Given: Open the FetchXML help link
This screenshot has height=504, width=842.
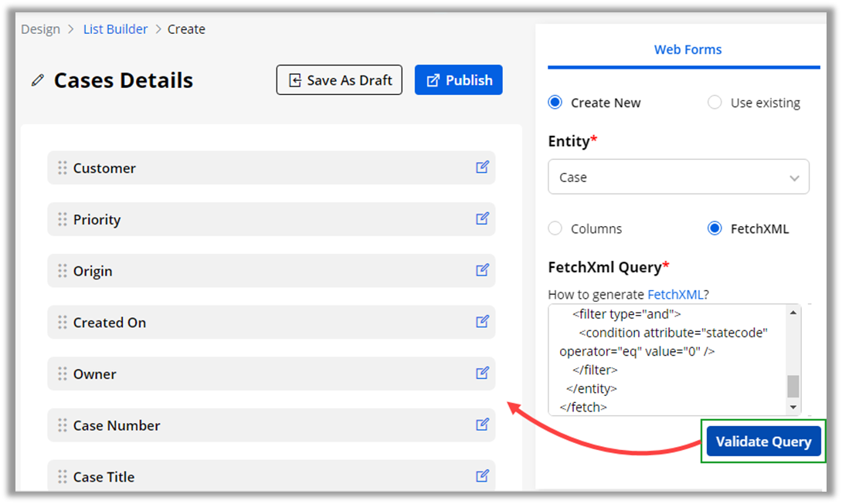Looking at the screenshot, I should 674,294.
